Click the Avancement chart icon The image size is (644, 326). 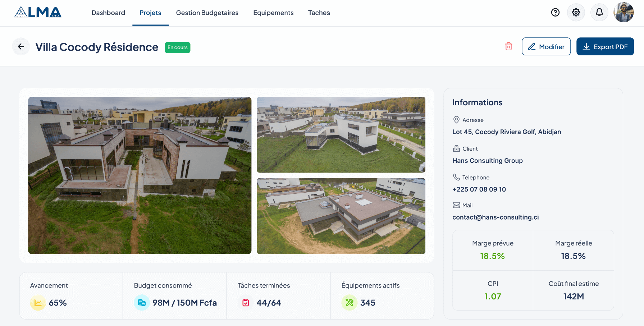[x=38, y=303]
